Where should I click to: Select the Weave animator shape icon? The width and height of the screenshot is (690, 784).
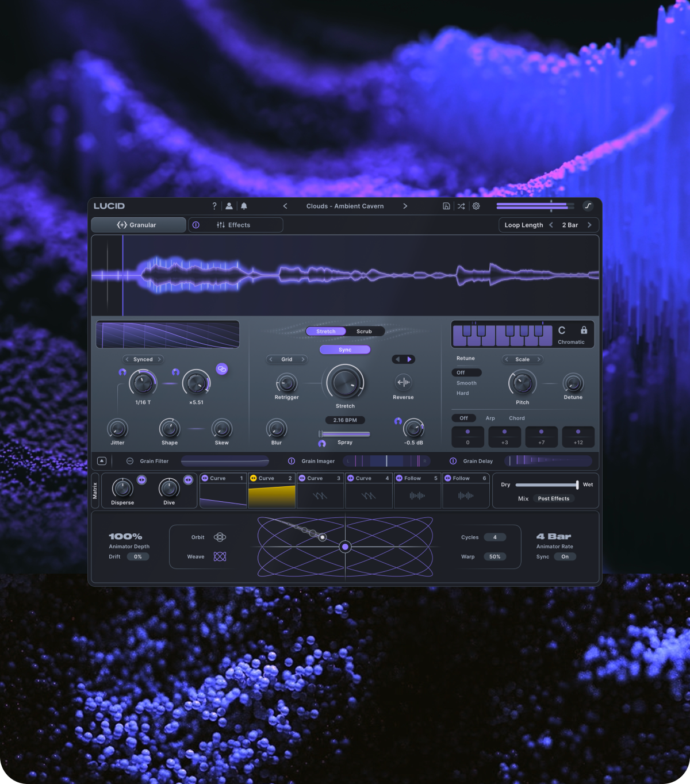click(220, 556)
